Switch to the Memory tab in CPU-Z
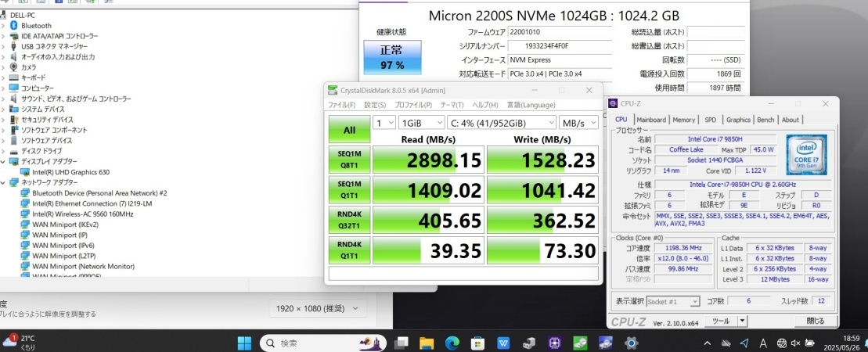The image size is (868, 352). pyautogui.click(x=683, y=120)
